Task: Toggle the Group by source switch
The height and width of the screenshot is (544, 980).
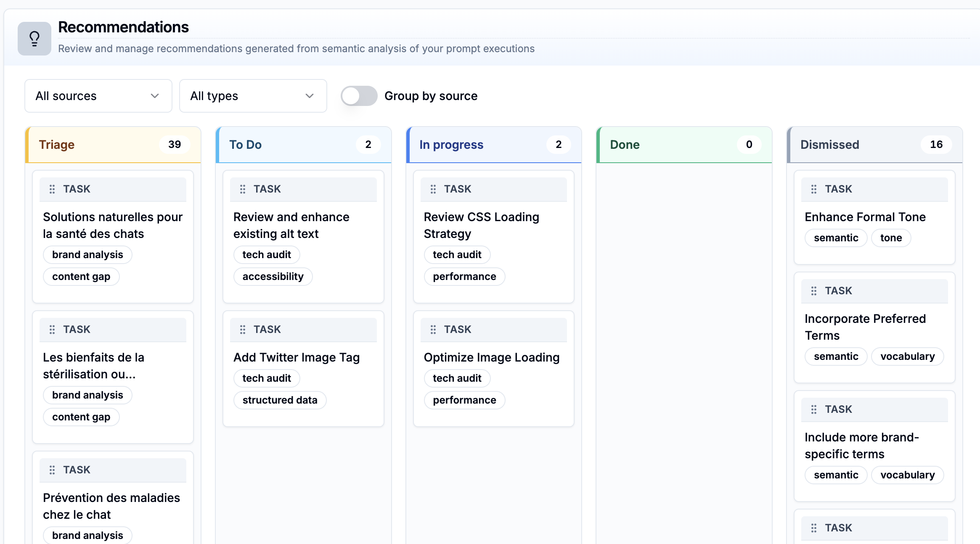Action: pos(359,96)
